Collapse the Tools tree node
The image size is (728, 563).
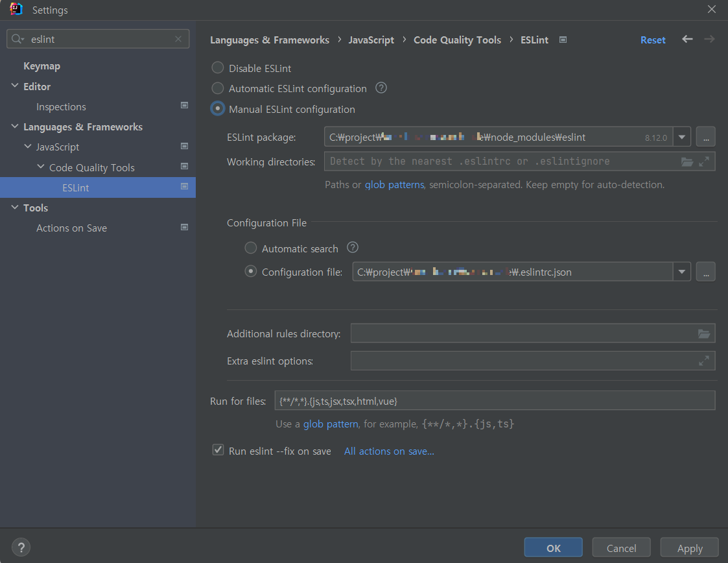(x=15, y=207)
